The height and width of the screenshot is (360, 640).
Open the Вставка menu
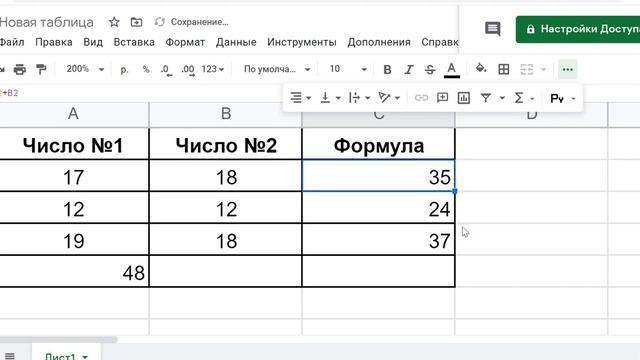[134, 42]
